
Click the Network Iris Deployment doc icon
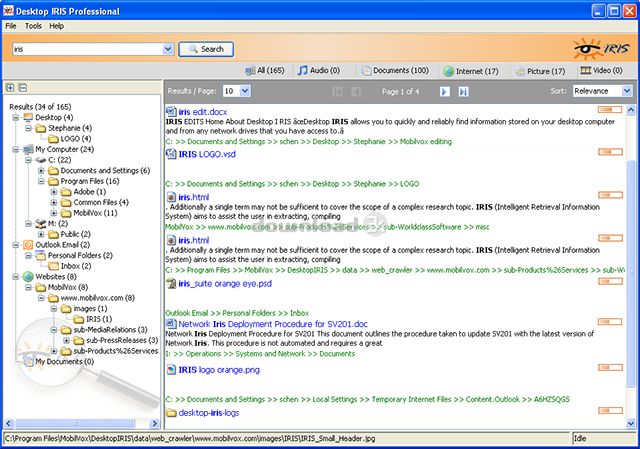tap(171, 324)
